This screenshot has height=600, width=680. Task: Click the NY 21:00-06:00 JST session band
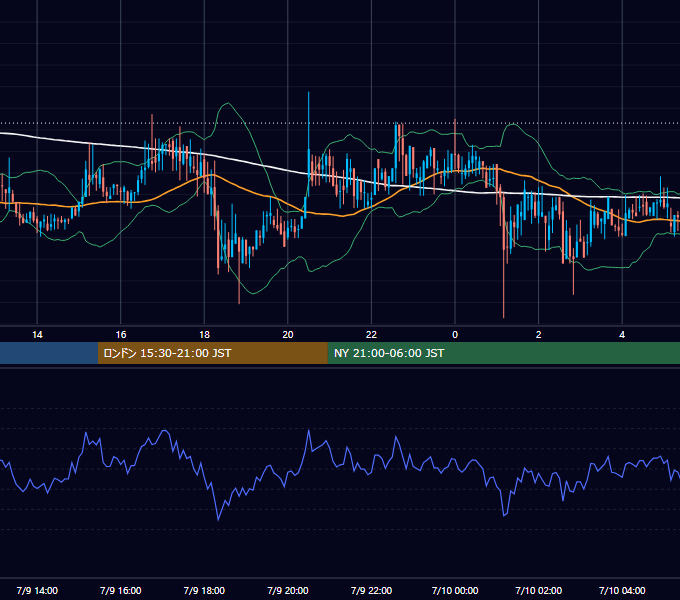tap(503, 353)
